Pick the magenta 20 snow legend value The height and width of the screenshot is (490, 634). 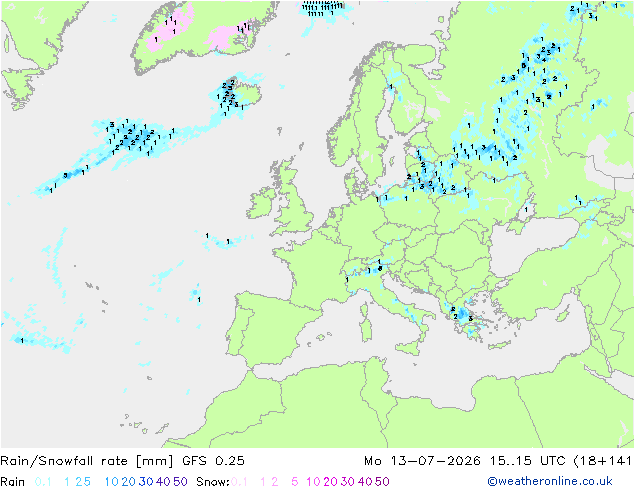(330, 482)
